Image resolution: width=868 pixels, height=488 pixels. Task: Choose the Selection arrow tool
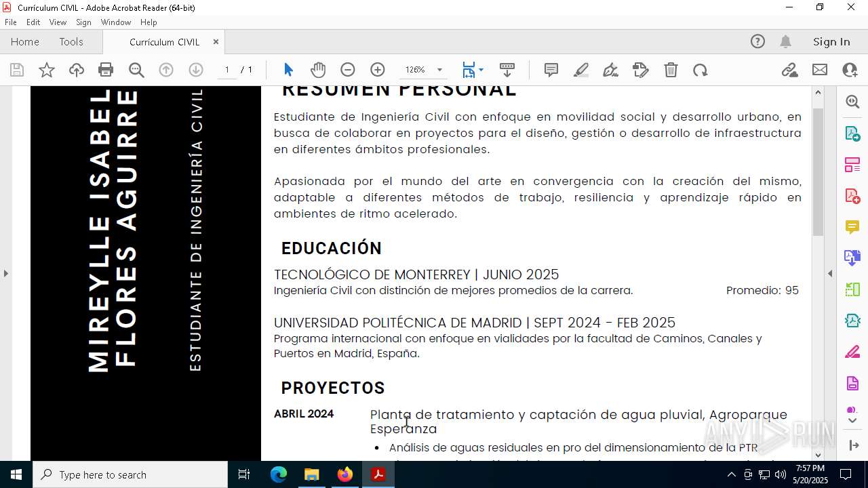coord(288,70)
